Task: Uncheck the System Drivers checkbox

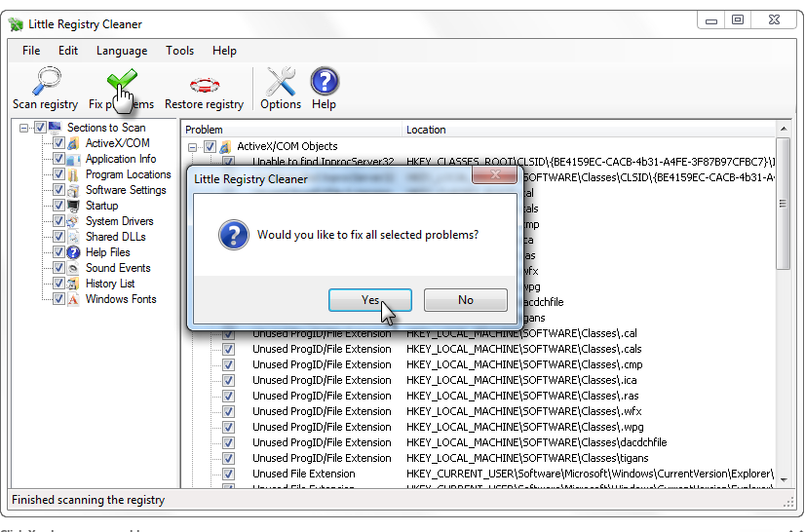Action: pyautogui.click(x=58, y=221)
